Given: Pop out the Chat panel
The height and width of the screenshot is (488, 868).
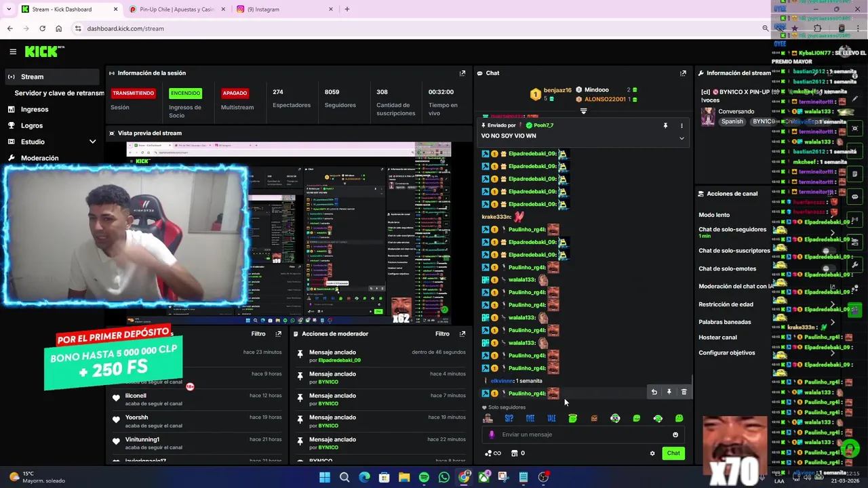Looking at the screenshot, I should coord(683,73).
